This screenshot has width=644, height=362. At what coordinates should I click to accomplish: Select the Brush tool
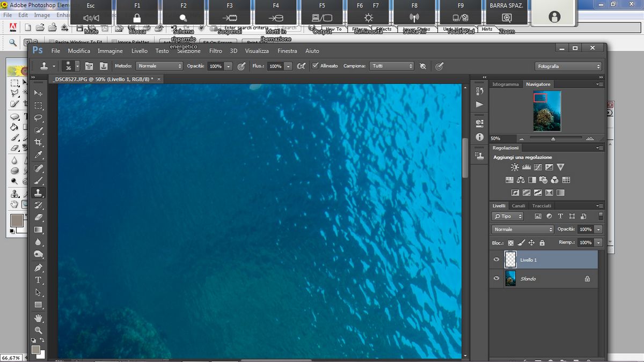(38, 181)
